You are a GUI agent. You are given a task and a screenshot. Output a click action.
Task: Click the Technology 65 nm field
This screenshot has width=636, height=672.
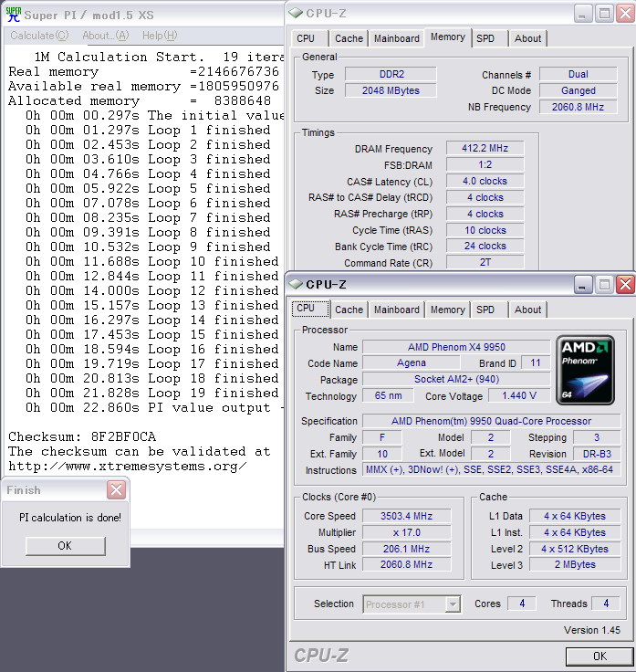tap(388, 395)
